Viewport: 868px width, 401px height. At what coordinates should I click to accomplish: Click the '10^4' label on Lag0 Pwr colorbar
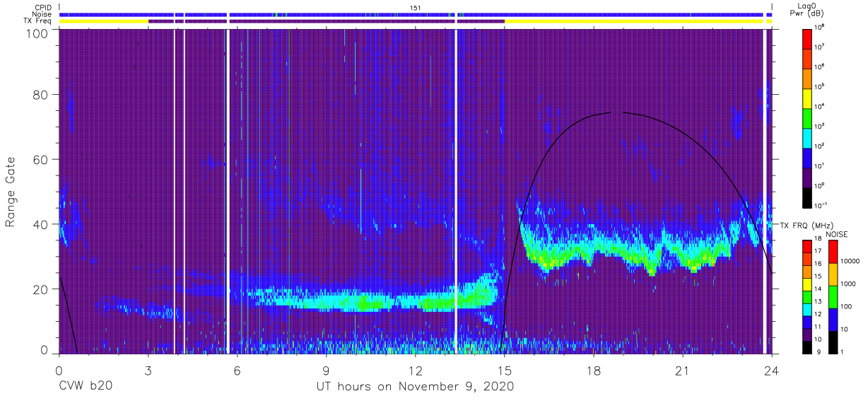coord(819,107)
